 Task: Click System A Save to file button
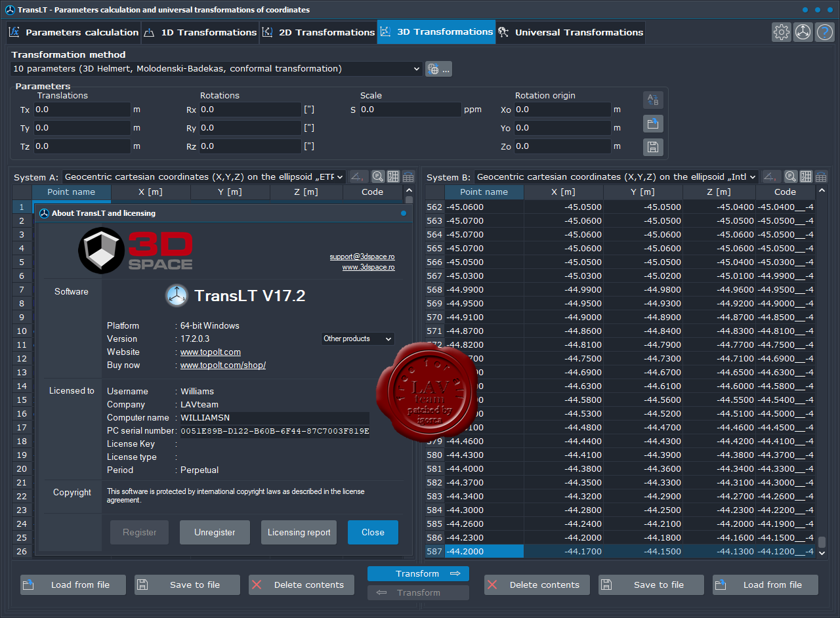point(187,585)
